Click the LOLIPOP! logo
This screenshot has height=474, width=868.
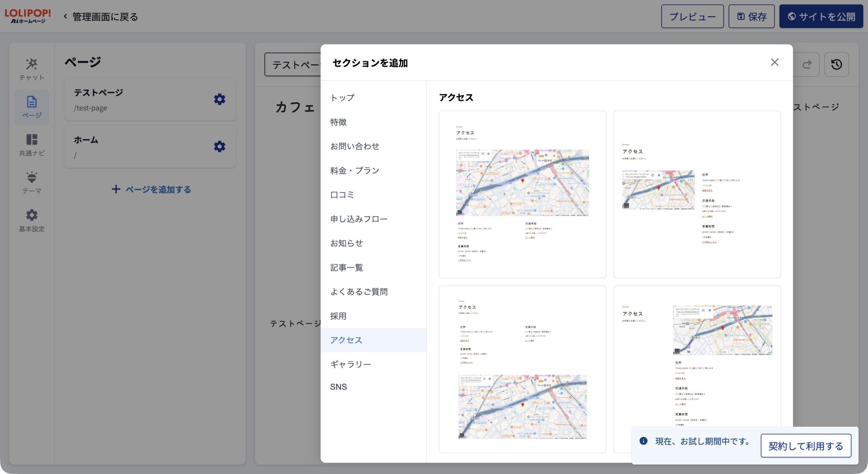tap(28, 16)
